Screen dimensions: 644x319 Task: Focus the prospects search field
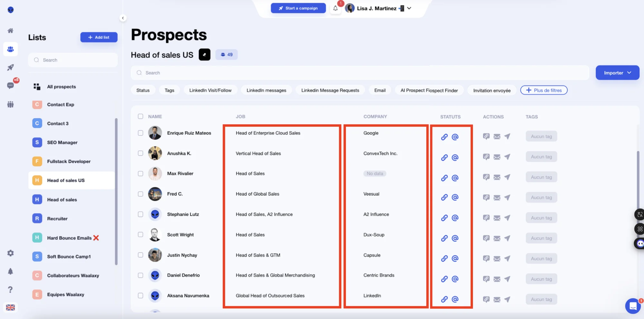360,73
